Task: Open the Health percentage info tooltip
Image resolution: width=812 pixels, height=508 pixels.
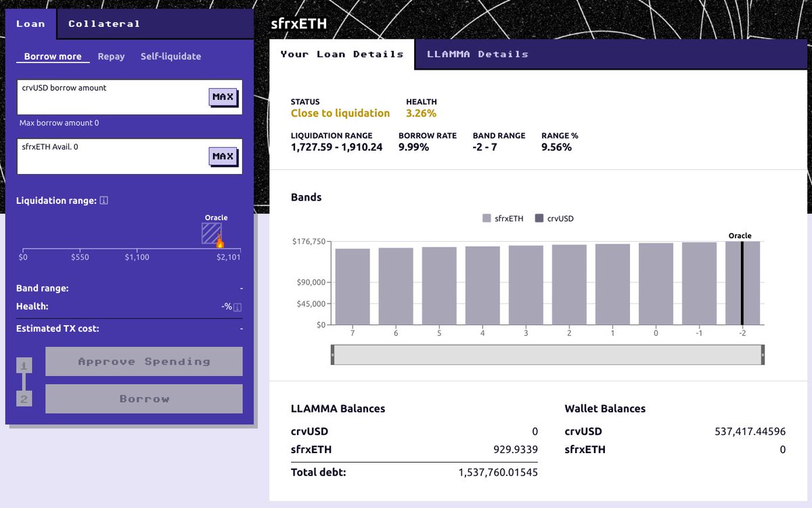Action: click(236, 307)
